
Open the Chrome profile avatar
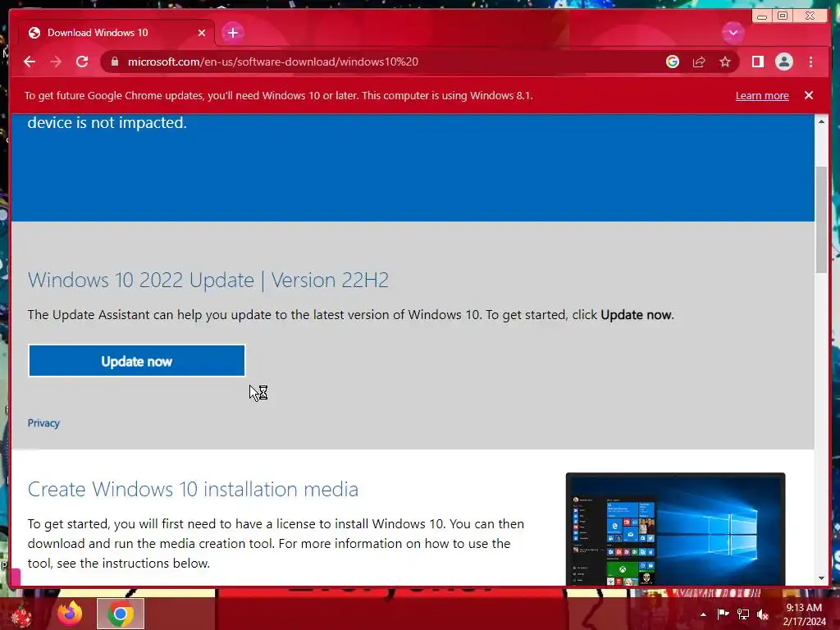click(x=783, y=62)
